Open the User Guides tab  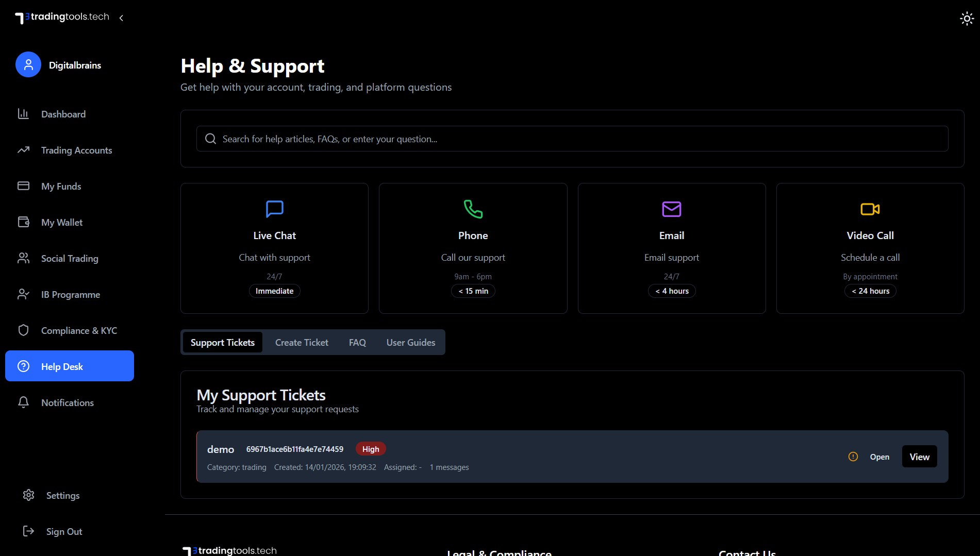(410, 343)
